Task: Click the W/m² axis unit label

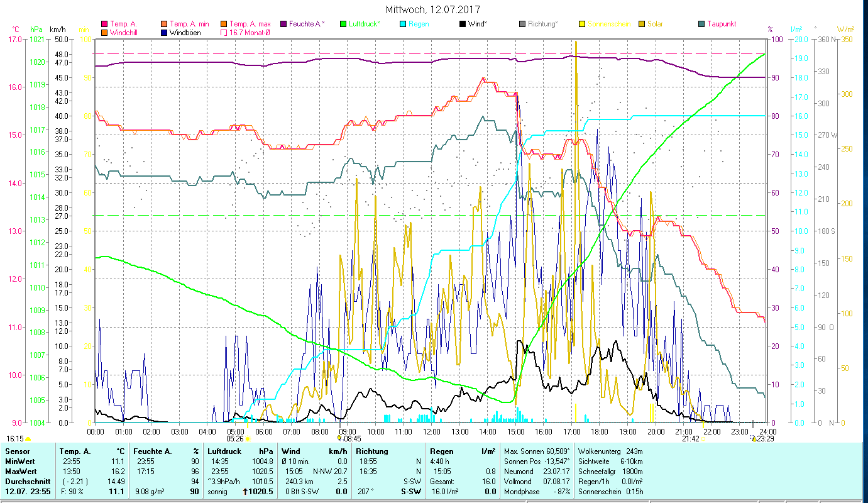Action: click(x=845, y=29)
